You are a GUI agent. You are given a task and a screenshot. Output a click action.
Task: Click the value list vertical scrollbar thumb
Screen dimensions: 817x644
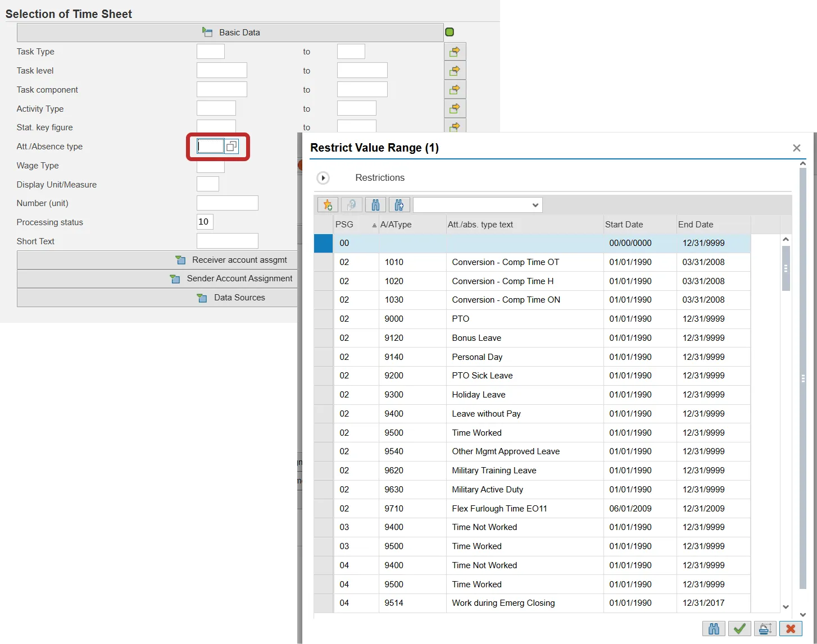786,268
